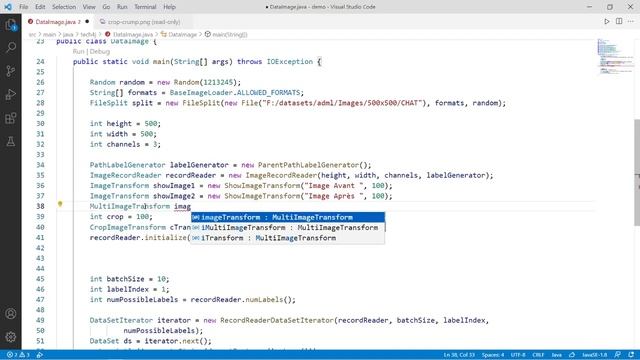This screenshot has height=360, width=640.
Task: Close the unsaved DataImage.java tab via dot
Action: tap(87, 22)
